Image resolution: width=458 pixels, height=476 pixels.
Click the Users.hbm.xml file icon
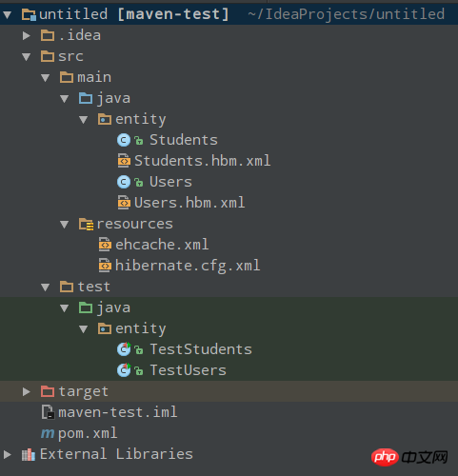coord(124,203)
